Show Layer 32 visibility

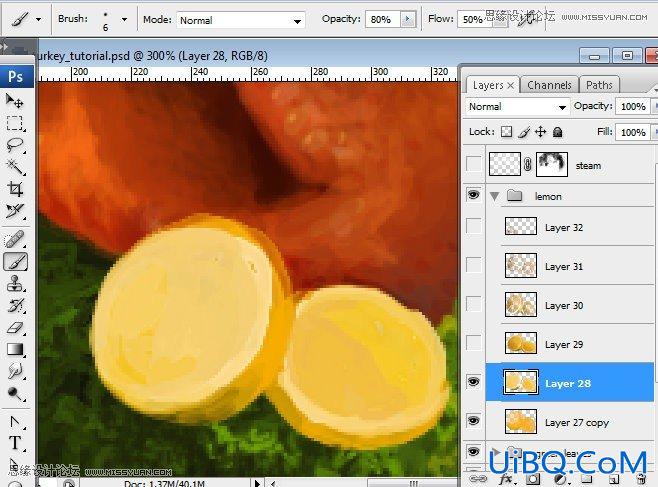pyautogui.click(x=474, y=226)
